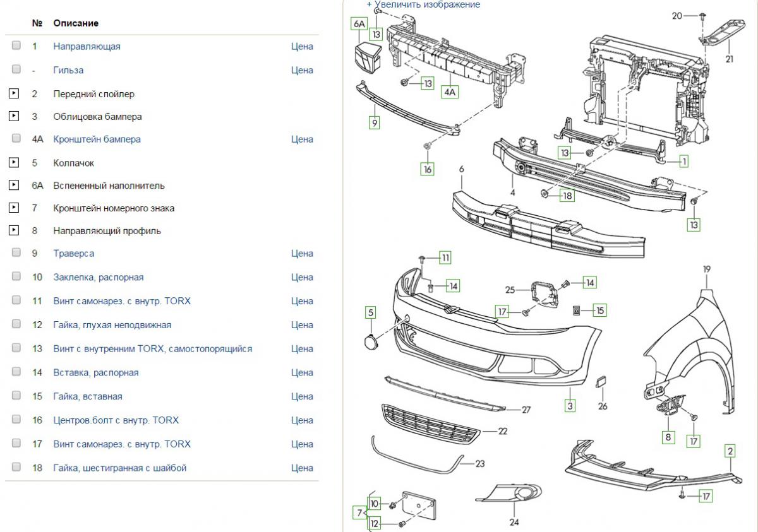
Task: Select callout 11 above the bumper cover
Action: [446, 257]
